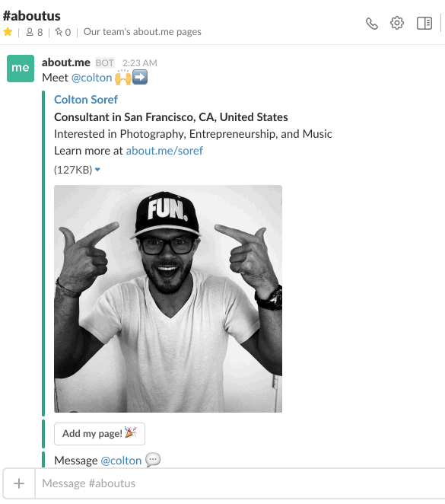Screen dimensions: 445x504
Task: Click the Add my page! button
Action: pyautogui.click(x=100, y=434)
